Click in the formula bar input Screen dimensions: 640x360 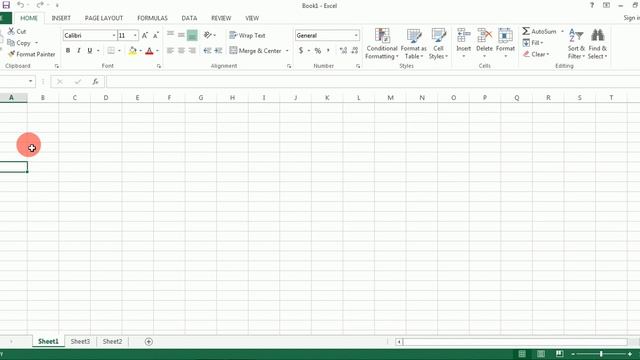tap(373, 82)
